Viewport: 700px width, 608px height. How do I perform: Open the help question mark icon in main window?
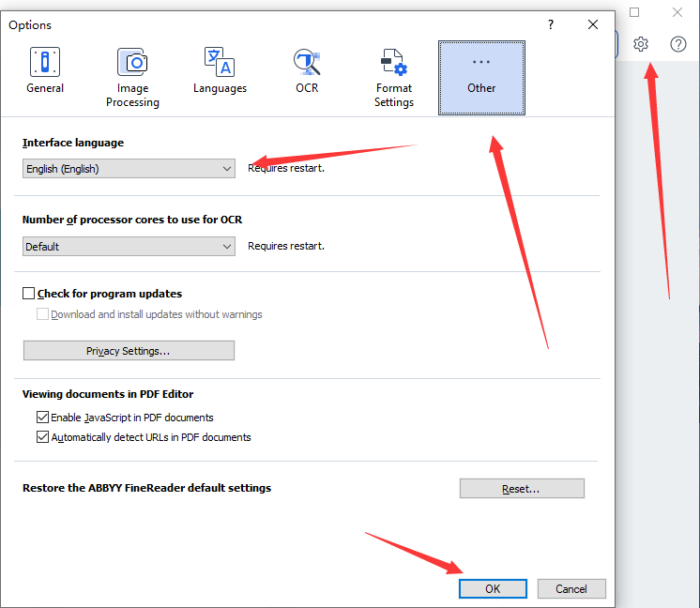678,44
